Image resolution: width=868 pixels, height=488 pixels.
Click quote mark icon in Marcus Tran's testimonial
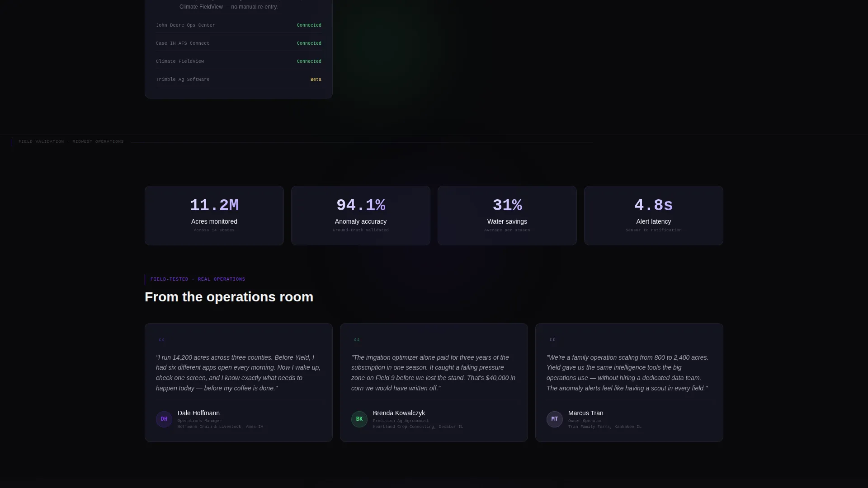552,340
